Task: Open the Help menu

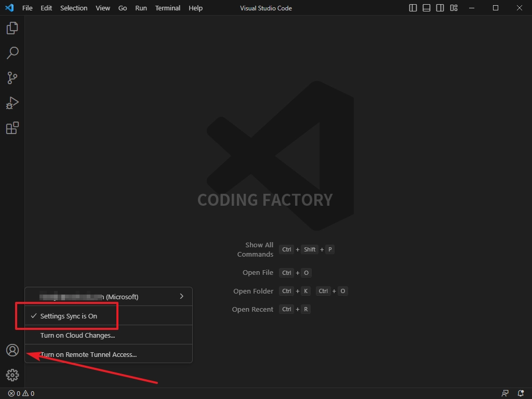Action: click(x=195, y=8)
